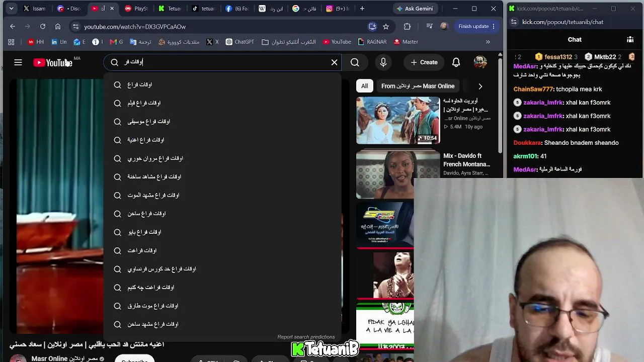The width and height of the screenshot is (644, 362).
Task: Open the ChatGPT bookmark
Action: pyautogui.click(x=239, y=42)
